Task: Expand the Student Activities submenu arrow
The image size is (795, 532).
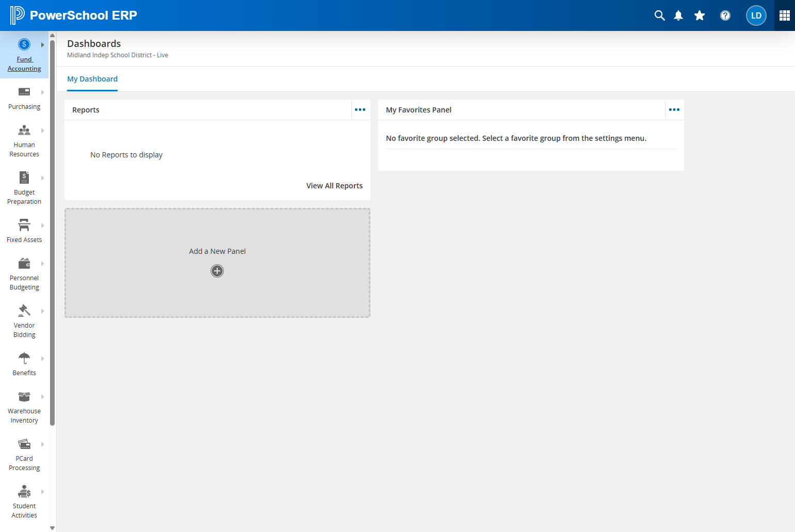Action: pyautogui.click(x=43, y=492)
